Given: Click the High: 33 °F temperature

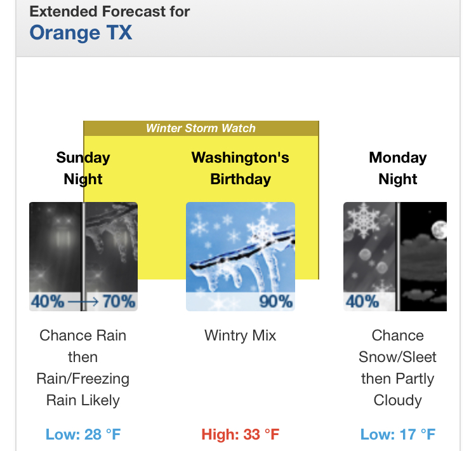Looking at the screenshot, I should pos(240,434).
